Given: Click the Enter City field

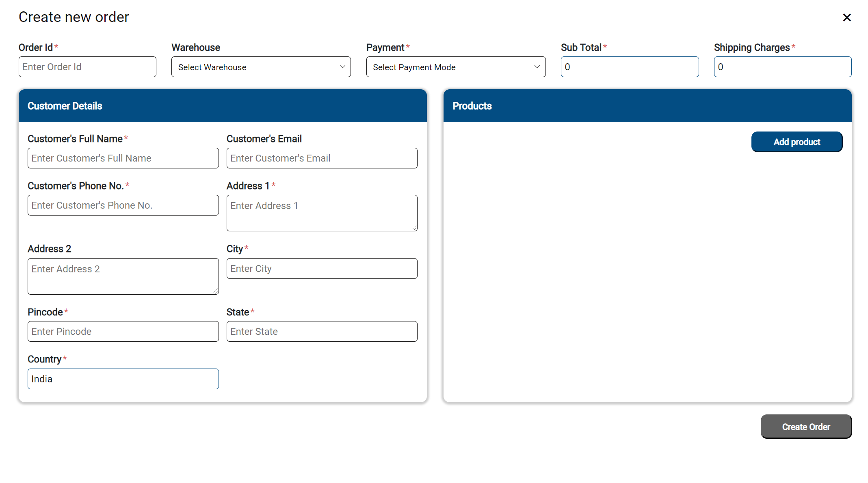Looking at the screenshot, I should (x=322, y=269).
